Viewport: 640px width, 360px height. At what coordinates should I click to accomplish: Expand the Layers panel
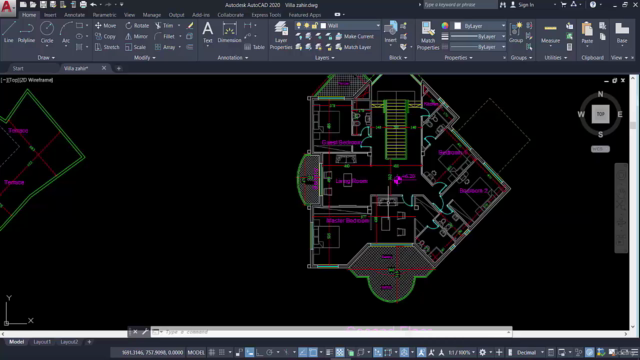point(324,58)
